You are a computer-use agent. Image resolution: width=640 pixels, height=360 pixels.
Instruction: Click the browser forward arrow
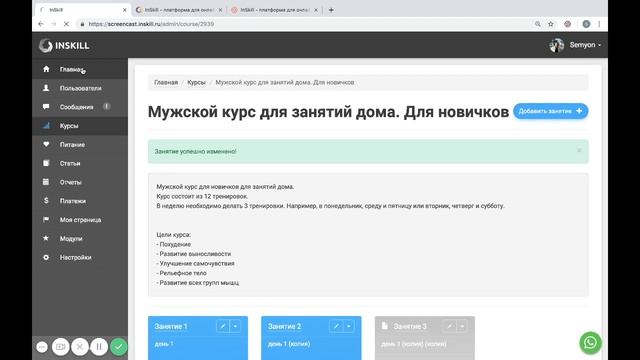click(53, 24)
